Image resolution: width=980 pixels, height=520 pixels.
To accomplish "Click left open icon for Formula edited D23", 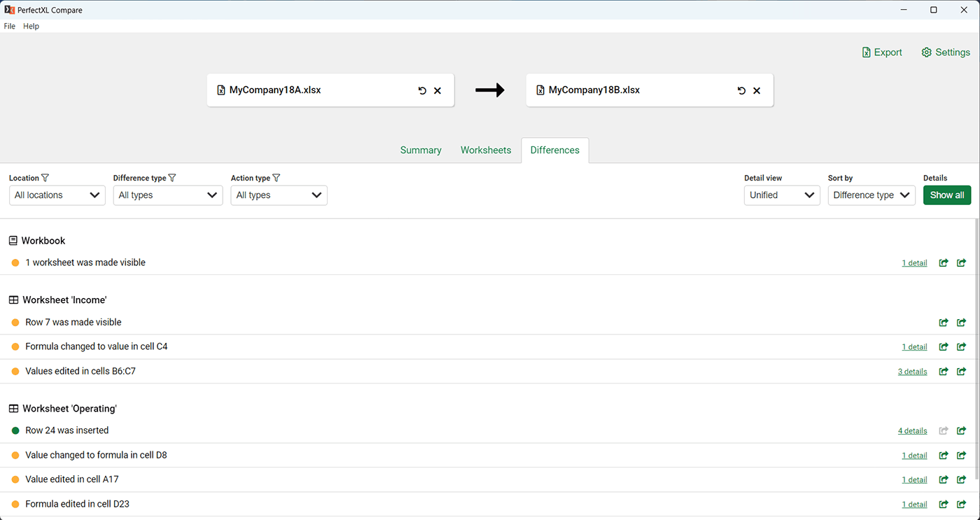I will (x=944, y=505).
